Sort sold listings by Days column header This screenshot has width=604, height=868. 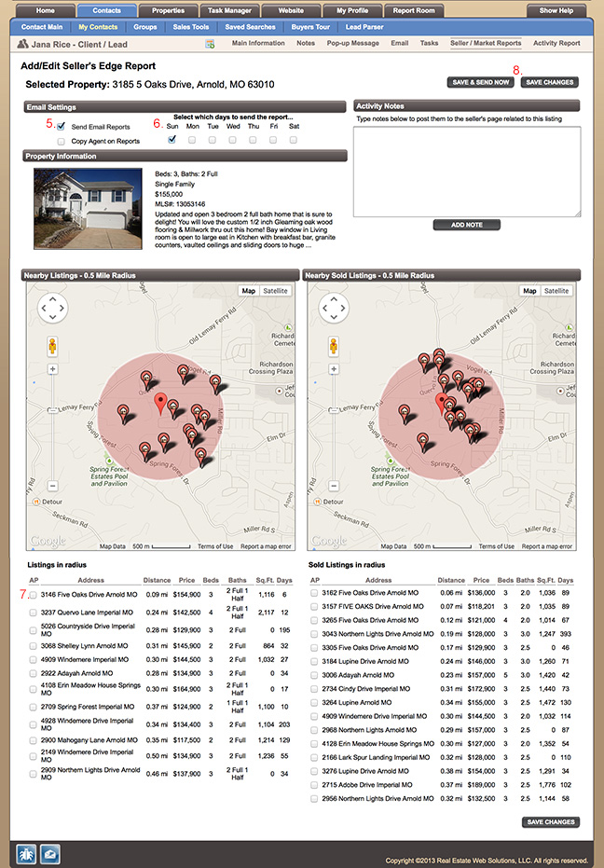tap(565, 580)
